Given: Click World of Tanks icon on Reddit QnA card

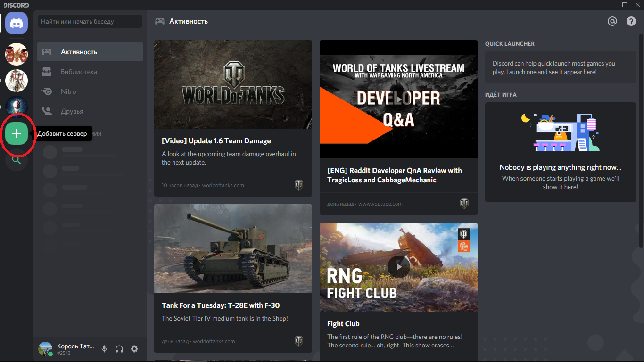Looking at the screenshot, I should pos(464,204).
